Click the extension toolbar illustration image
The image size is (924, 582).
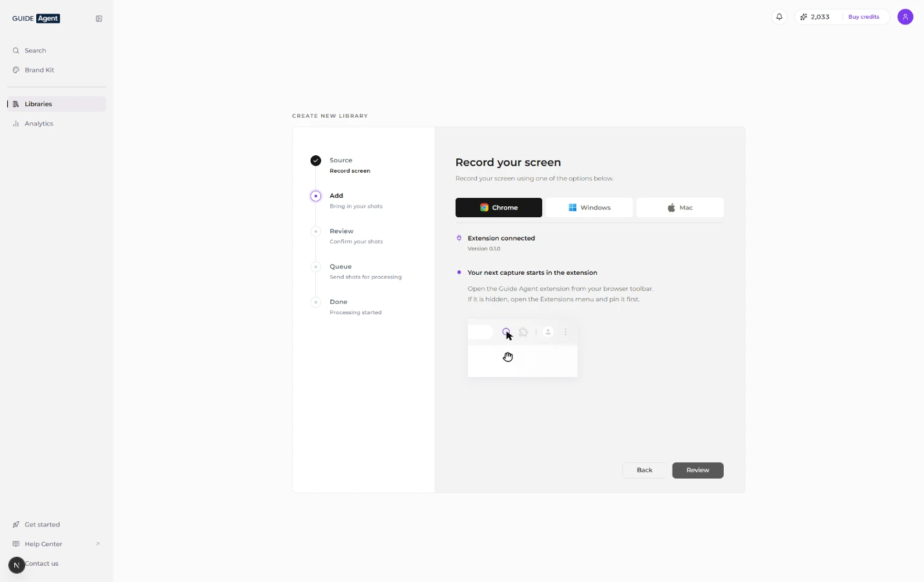[522, 348]
